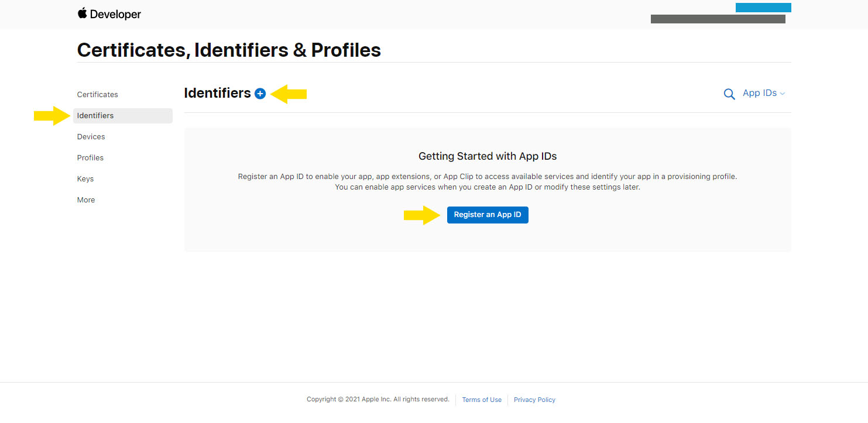The image size is (868, 423).
Task: Click the gray redacted team name bar
Action: [718, 19]
